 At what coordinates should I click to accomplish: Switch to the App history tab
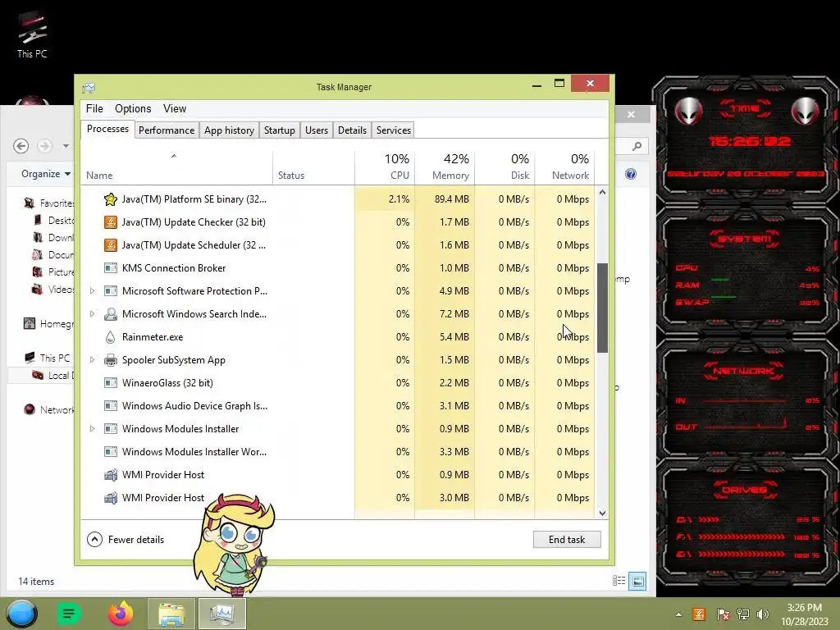[x=229, y=130]
